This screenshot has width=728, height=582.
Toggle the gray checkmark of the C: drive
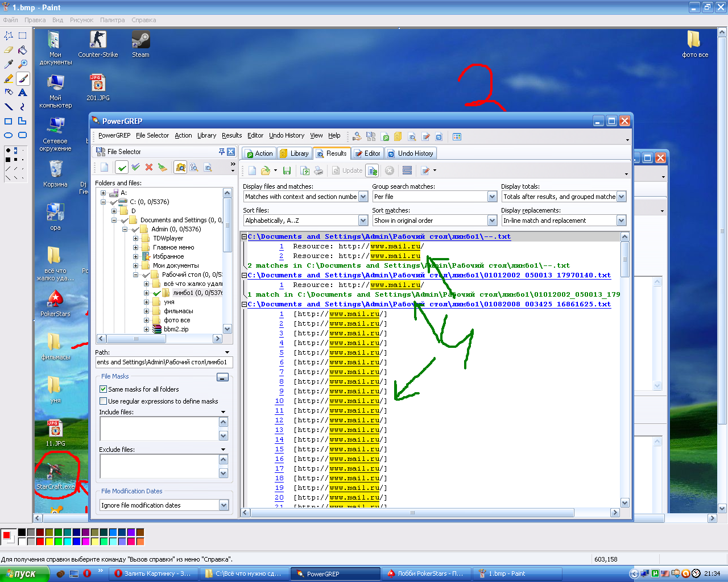point(114,202)
